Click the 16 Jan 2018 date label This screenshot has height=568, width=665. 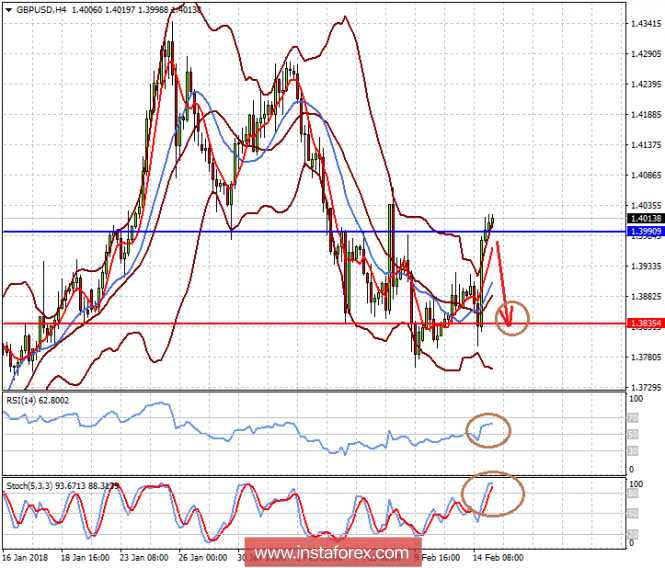[x=26, y=556]
